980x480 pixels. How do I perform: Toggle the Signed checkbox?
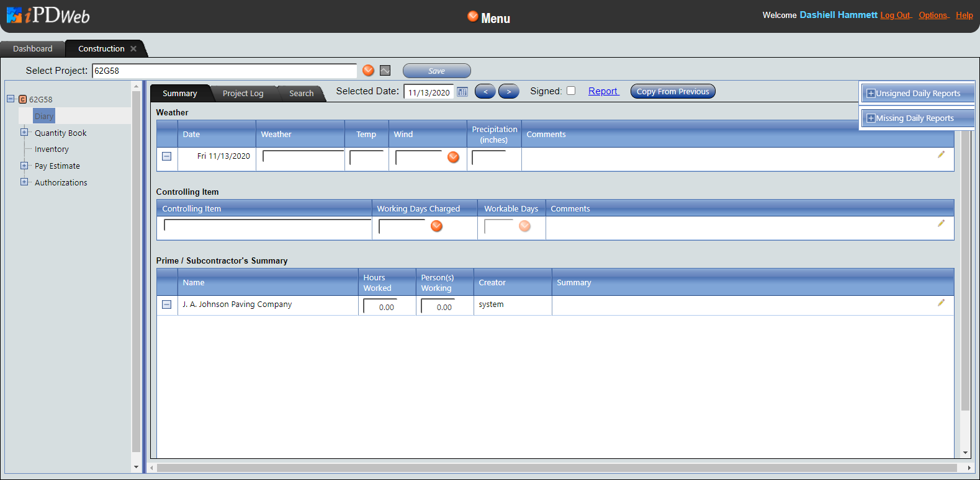571,91
